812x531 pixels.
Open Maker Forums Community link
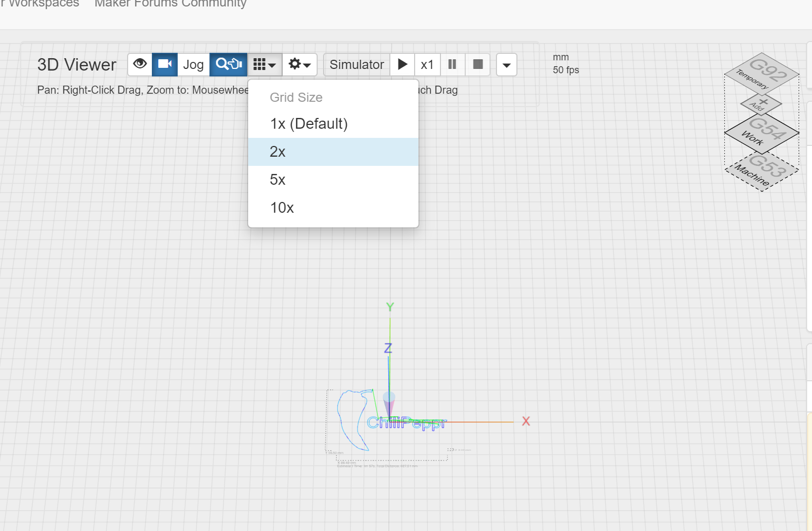click(x=171, y=4)
